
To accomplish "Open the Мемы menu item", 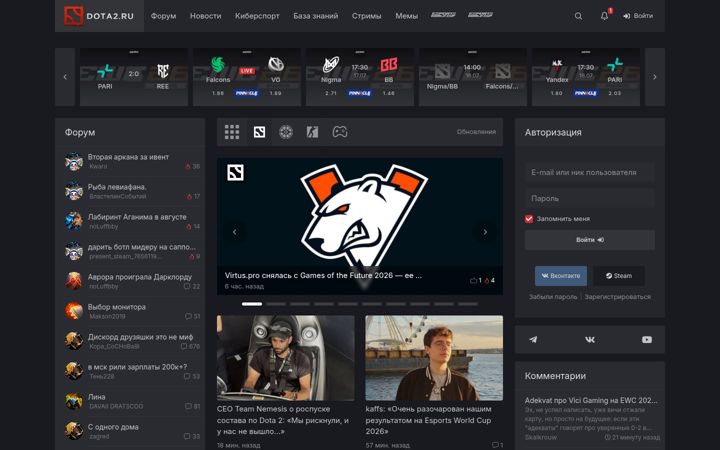I will 406,16.
